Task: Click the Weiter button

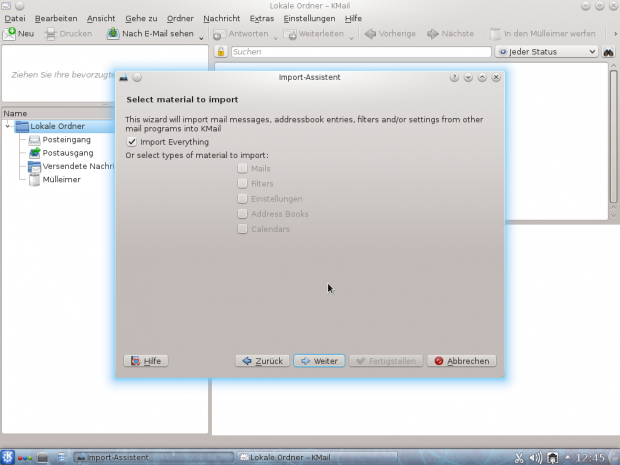Action: (319, 361)
